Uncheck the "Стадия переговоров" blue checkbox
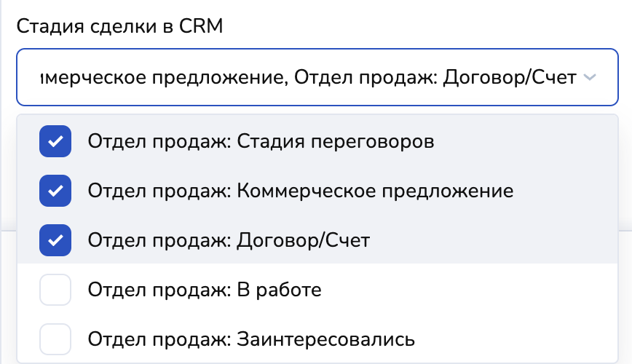 55,141
